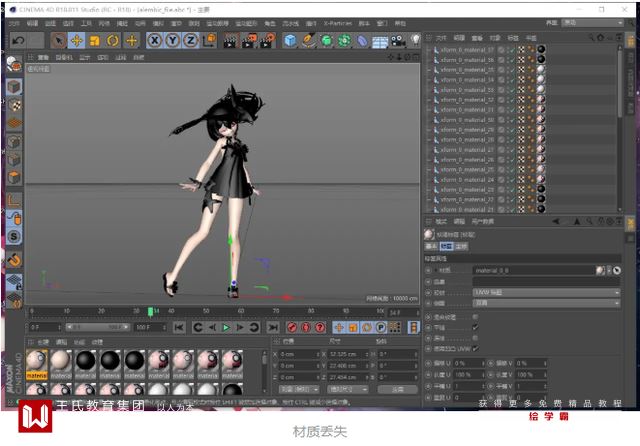The image size is (640, 446).
Task: Add a light object (bulb icon)
Action: (x=415, y=40)
